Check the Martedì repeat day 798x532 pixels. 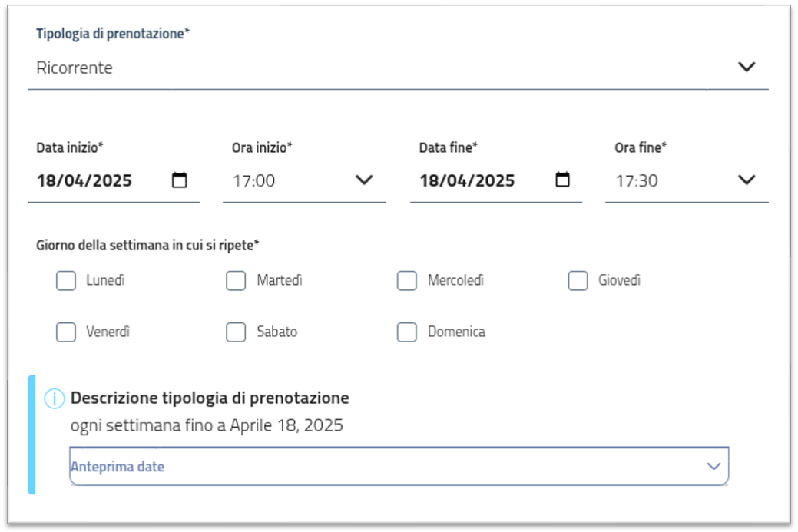[235, 281]
